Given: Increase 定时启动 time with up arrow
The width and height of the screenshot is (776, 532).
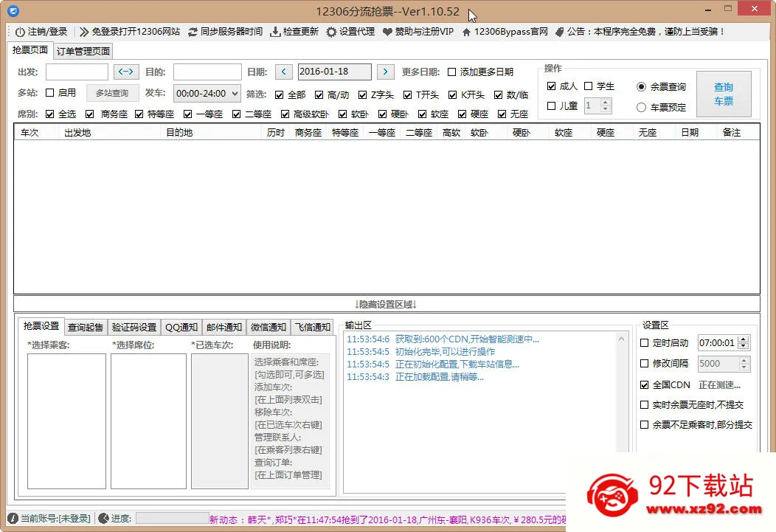Looking at the screenshot, I should tap(744, 339).
